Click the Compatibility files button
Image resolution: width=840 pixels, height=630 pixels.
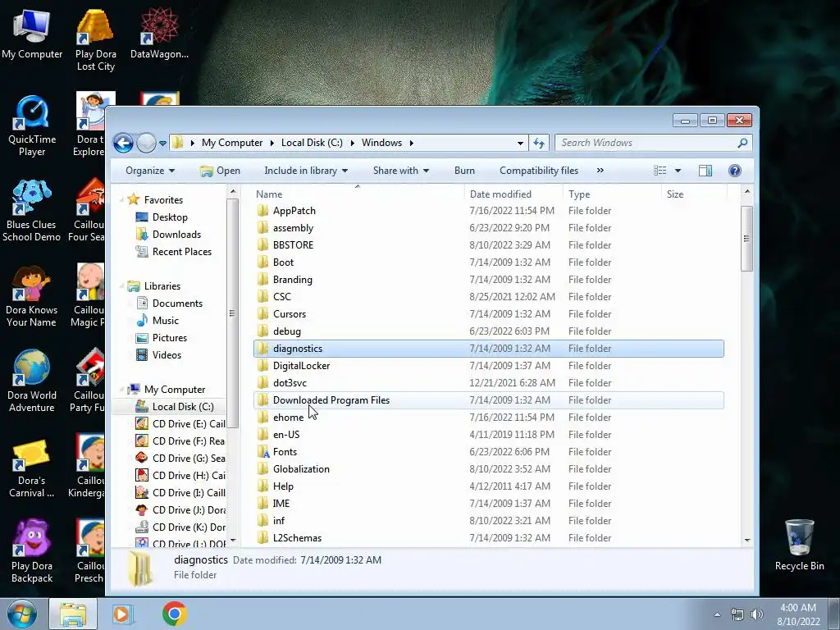tap(539, 171)
